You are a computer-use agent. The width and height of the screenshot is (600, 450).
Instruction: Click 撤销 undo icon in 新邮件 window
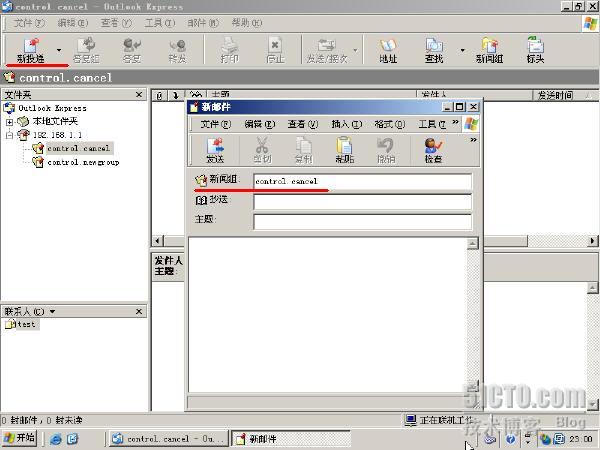coord(386,150)
